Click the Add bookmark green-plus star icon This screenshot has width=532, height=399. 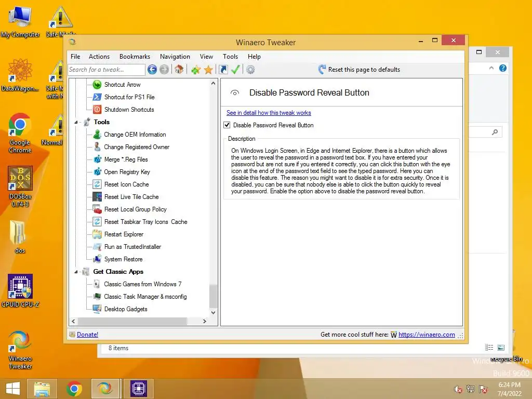(x=196, y=70)
